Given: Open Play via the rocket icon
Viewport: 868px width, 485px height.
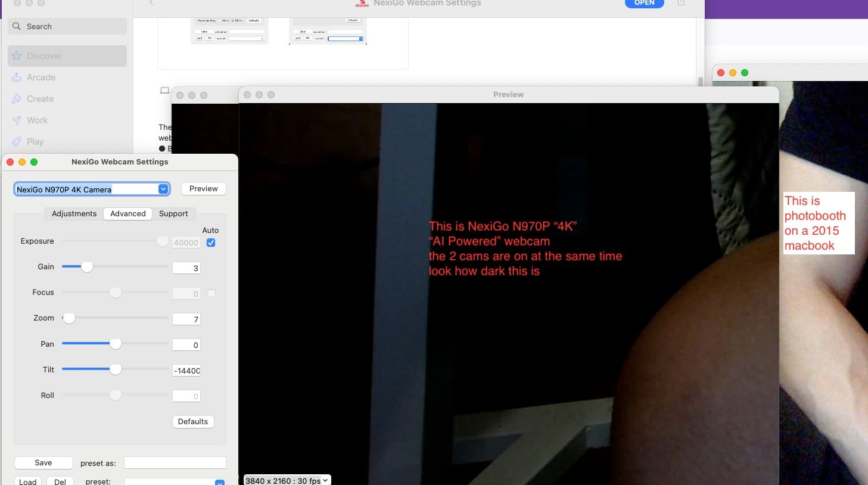Looking at the screenshot, I should tap(17, 142).
